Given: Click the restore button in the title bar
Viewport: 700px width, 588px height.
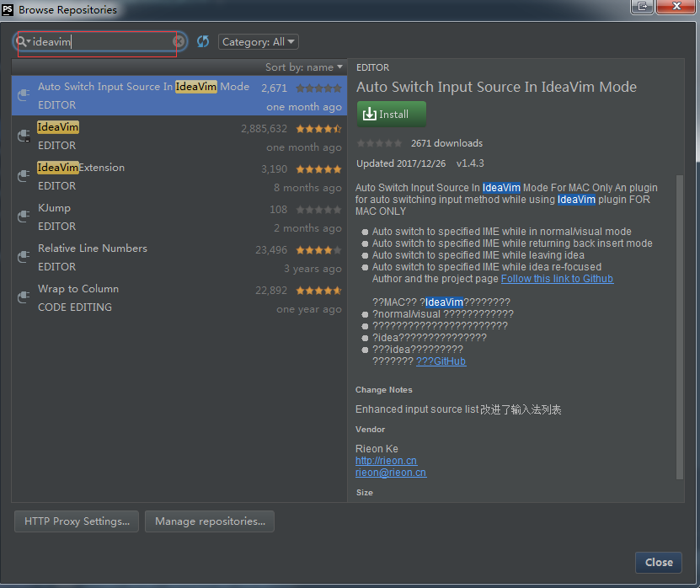Looking at the screenshot, I should coord(642,6).
